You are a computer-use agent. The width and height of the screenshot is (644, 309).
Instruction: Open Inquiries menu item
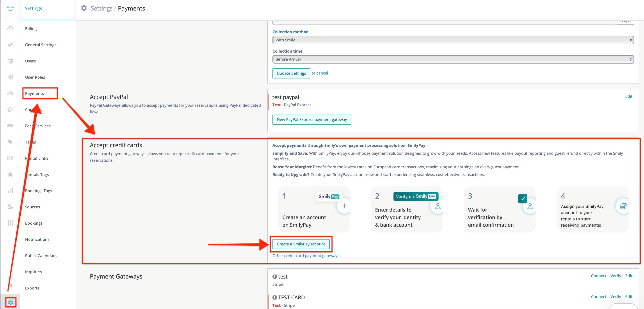(33, 272)
